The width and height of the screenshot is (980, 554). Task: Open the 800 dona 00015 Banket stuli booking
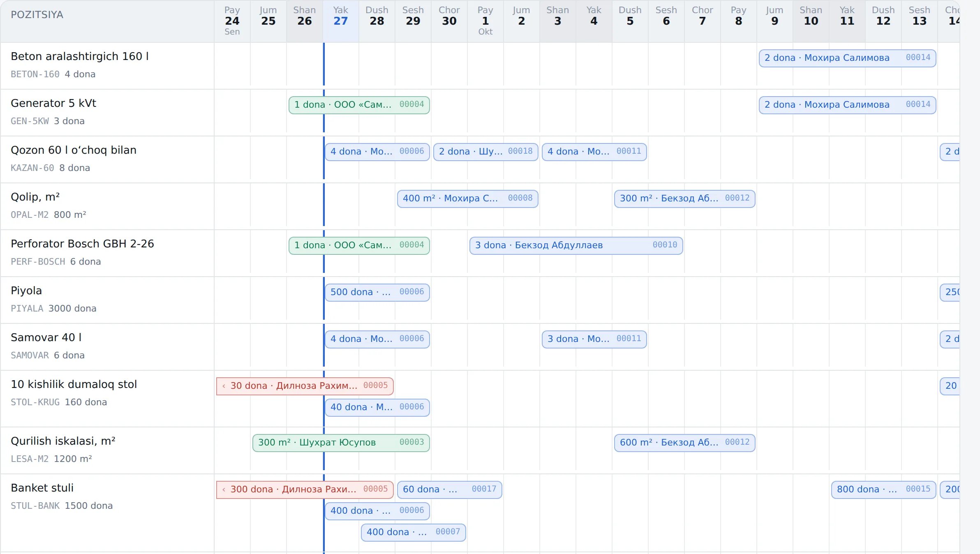pos(884,489)
